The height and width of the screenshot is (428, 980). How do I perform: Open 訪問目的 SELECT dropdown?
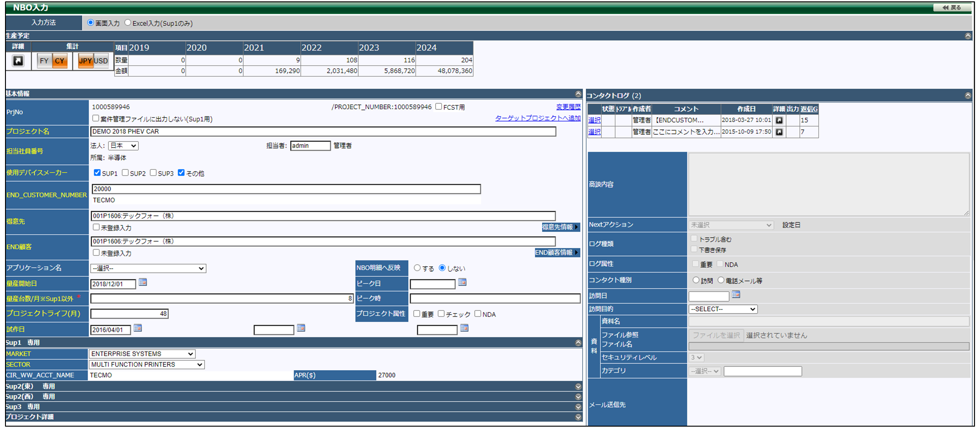click(x=723, y=309)
